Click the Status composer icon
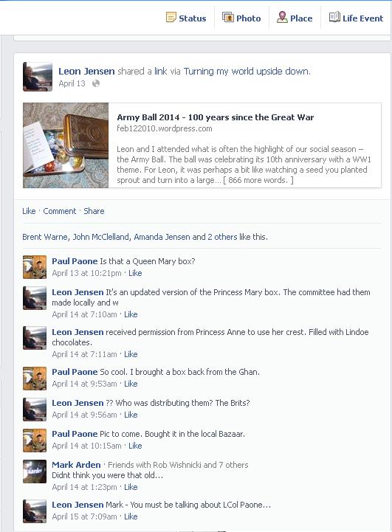This screenshot has width=392, height=532. (171, 17)
